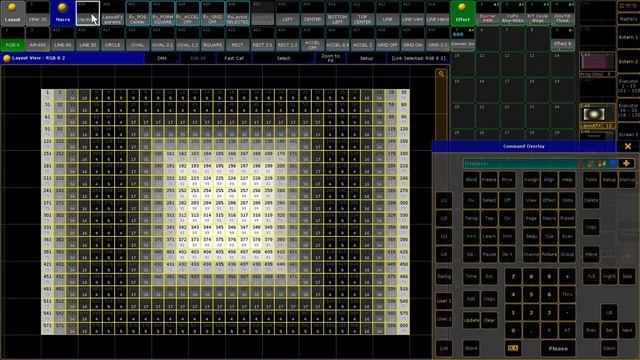Select the Dimmer PWM effect

(x=488, y=13)
